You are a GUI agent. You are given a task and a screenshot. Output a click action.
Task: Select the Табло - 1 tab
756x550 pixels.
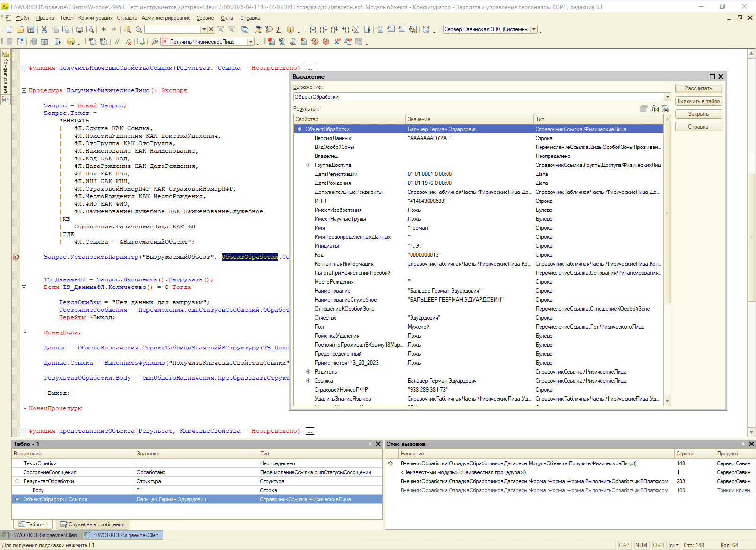point(33,524)
